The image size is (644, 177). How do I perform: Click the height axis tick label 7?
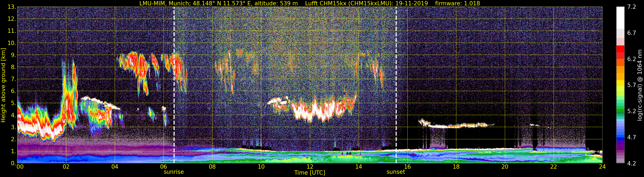(13, 79)
